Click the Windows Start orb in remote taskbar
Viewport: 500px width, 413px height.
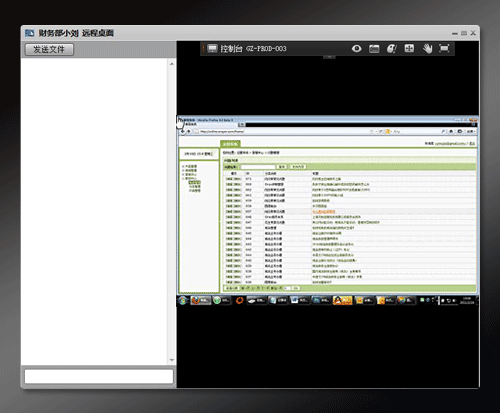[183, 300]
